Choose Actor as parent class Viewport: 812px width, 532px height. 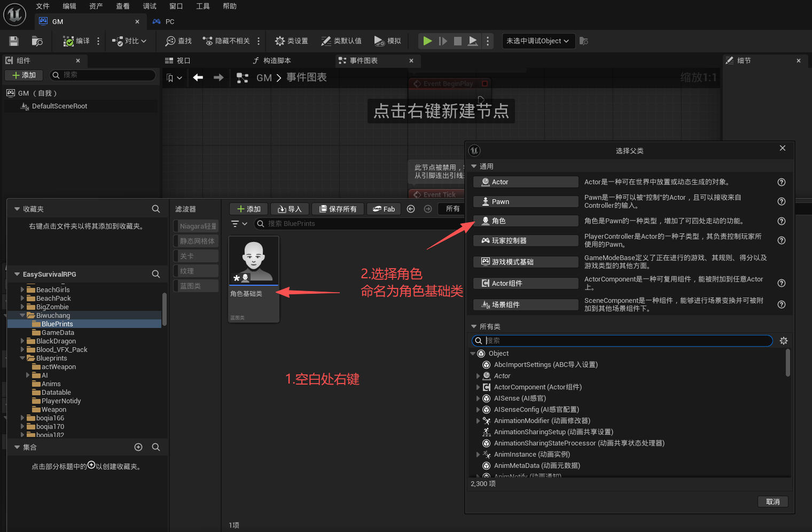tap(526, 182)
